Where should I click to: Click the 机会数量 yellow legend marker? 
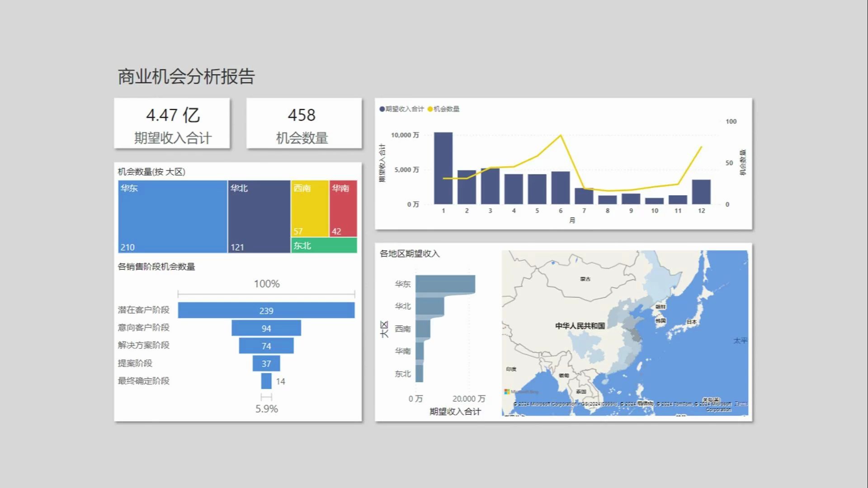(x=430, y=109)
